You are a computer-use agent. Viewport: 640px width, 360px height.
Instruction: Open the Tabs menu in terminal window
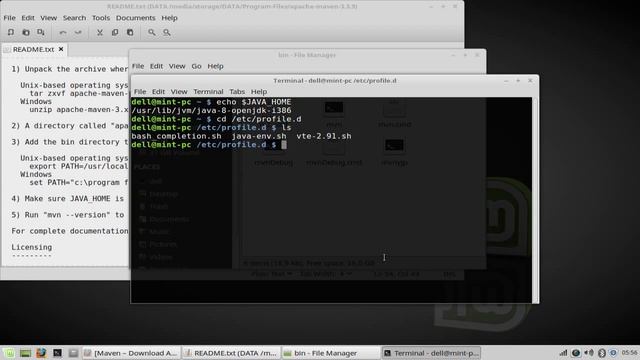pos(237,91)
